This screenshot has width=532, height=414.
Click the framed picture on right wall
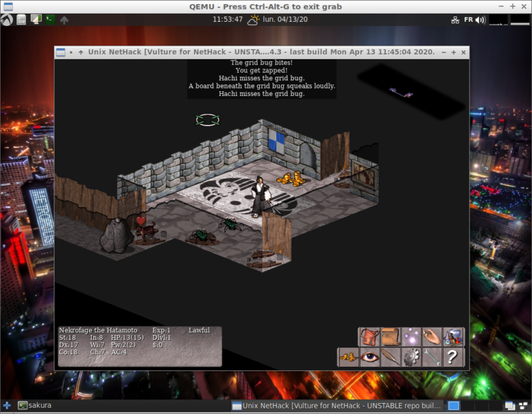(x=364, y=174)
